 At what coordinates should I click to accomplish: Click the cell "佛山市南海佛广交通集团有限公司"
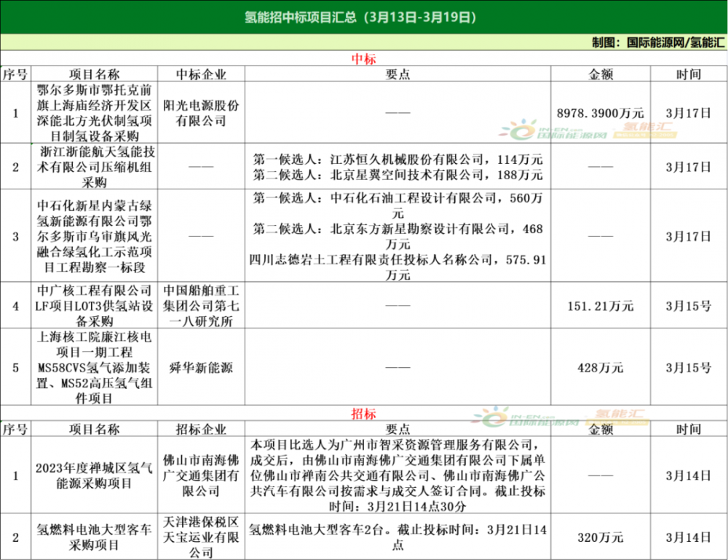(201, 476)
